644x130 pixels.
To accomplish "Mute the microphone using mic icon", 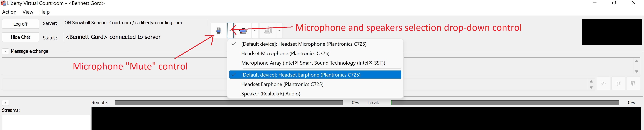I will point(218,30).
